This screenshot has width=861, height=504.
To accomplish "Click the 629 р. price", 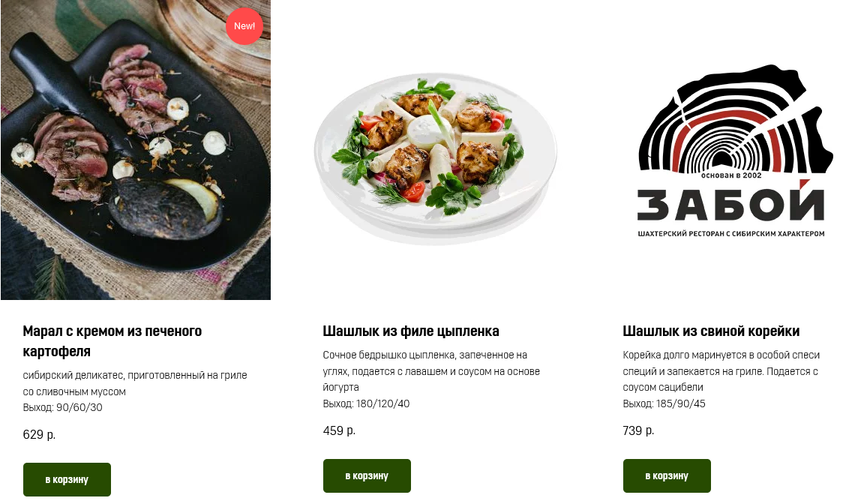I will (39, 434).
